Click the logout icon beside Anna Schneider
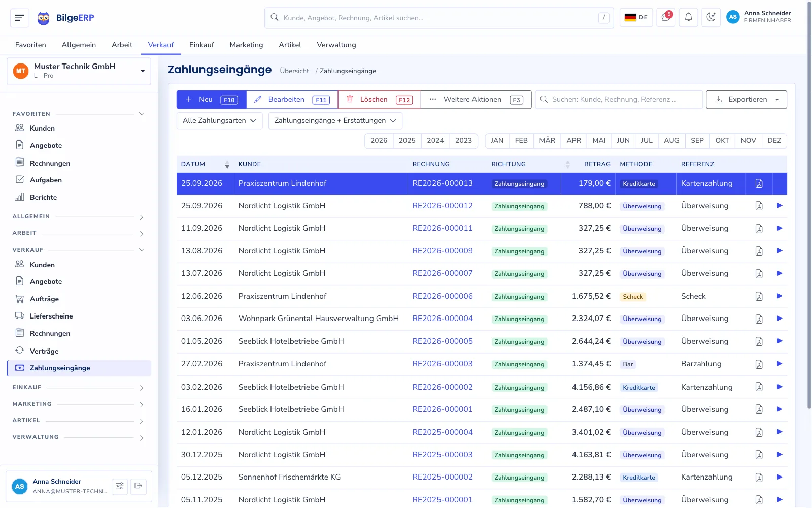812x508 pixels. pos(138,486)
